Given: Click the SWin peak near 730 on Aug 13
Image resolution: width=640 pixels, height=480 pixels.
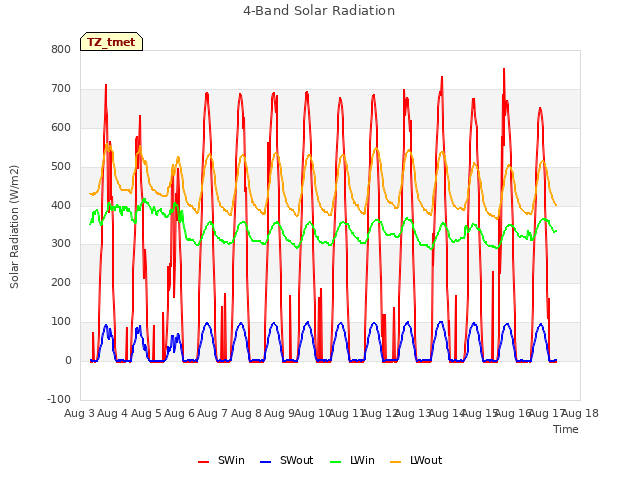Looking at the screenshot, I should coord(442,77).
